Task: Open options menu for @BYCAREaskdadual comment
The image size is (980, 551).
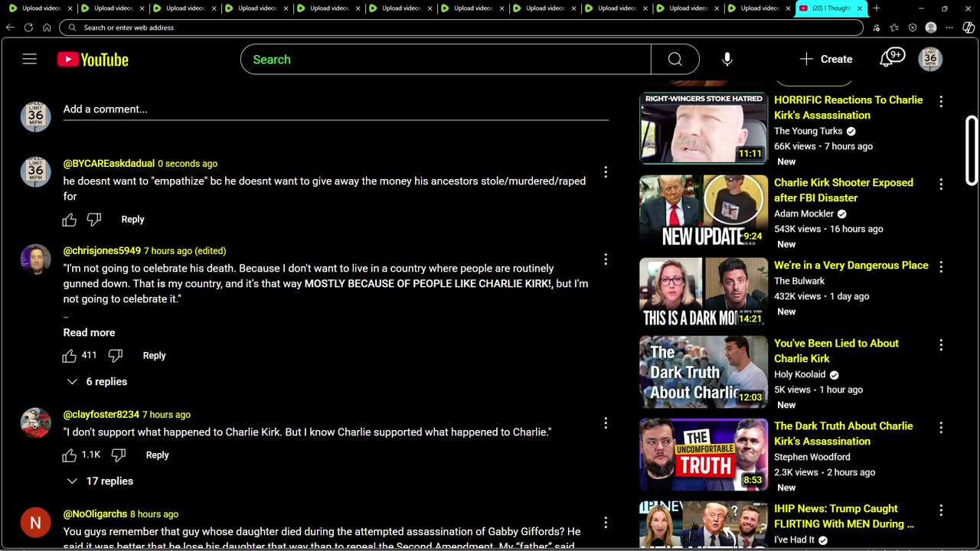Action: [606, 172]
